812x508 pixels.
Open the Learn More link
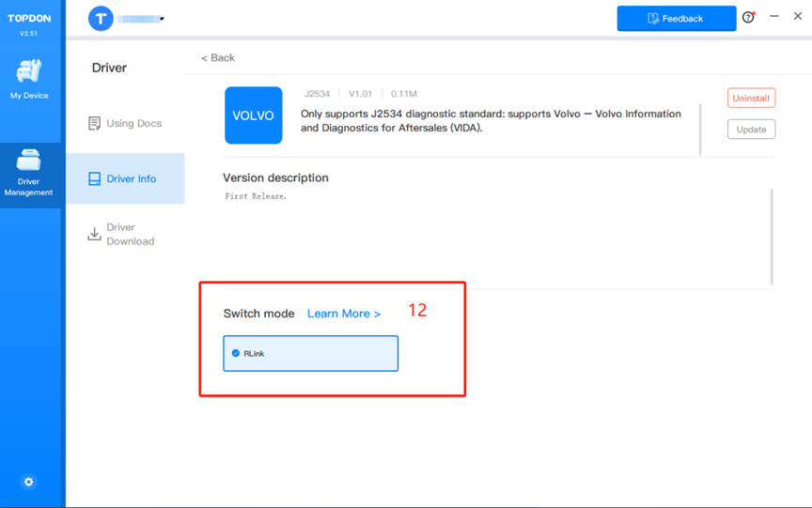coord(344,314)
